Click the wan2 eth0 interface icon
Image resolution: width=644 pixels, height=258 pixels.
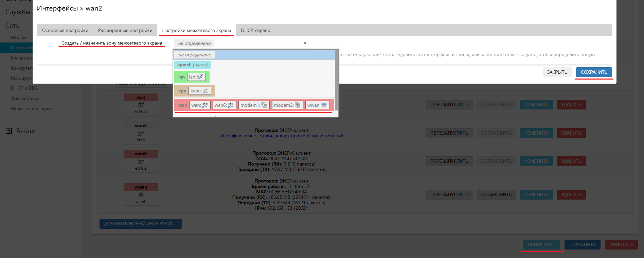pos(141,134)
